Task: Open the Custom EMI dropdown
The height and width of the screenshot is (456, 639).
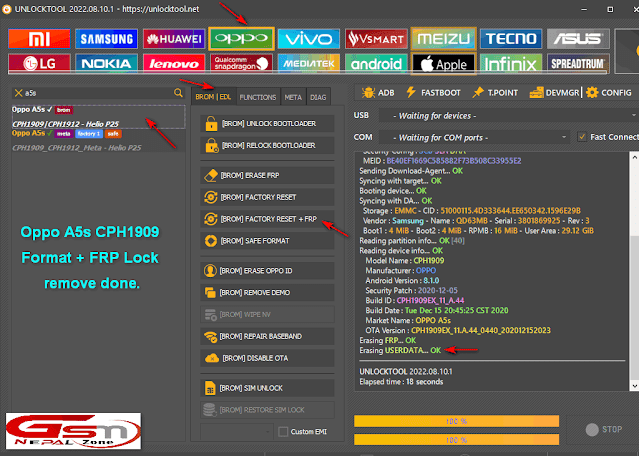Action: click(x=237, y=432)
